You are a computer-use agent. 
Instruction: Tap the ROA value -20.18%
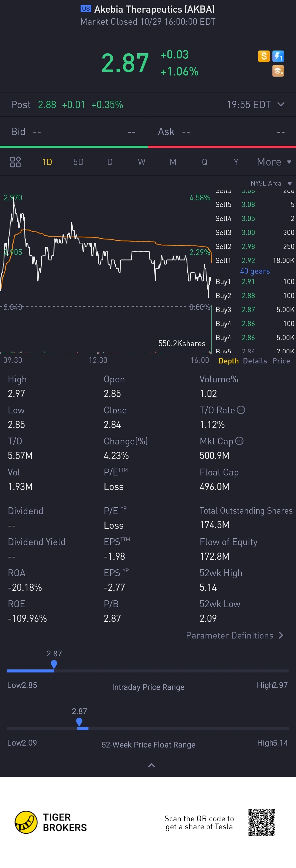click(25, 587)
